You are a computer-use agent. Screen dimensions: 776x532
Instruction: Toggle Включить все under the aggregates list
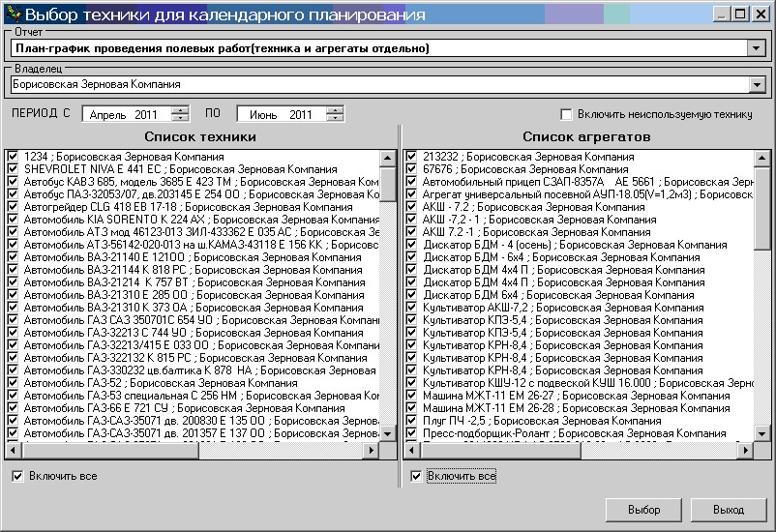point(416,476)
